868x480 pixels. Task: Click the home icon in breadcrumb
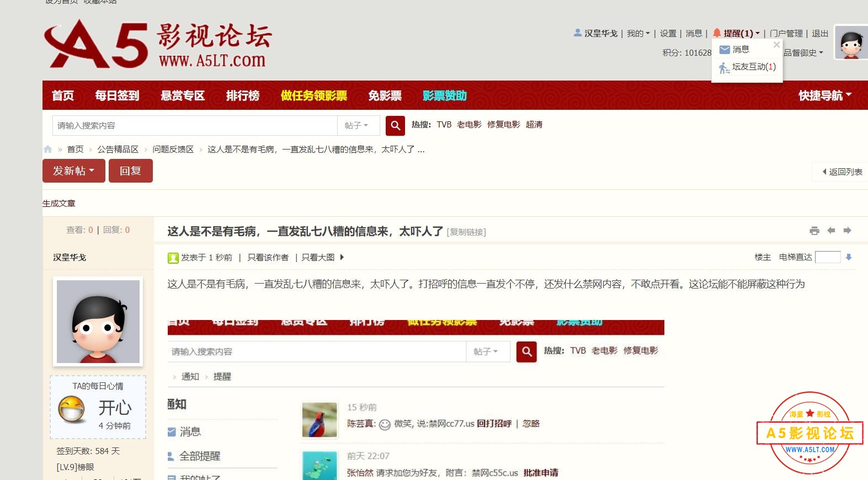coord(47,149)
